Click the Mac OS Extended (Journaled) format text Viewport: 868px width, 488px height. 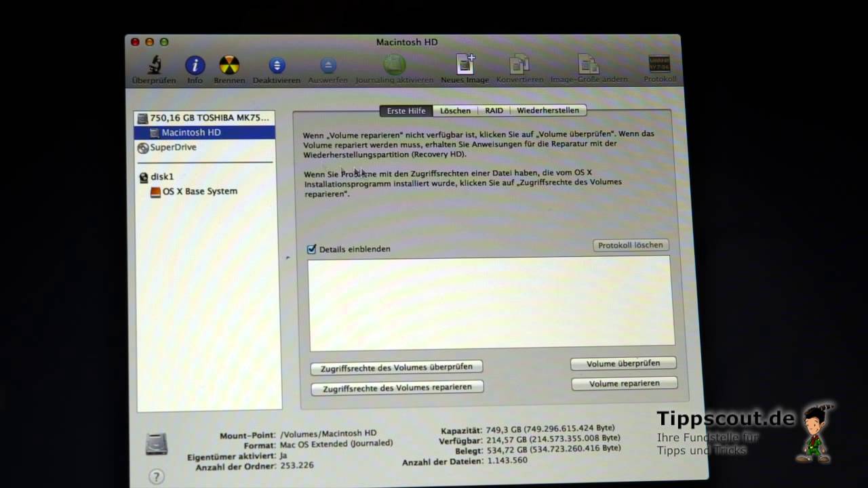tap(336, 444)
